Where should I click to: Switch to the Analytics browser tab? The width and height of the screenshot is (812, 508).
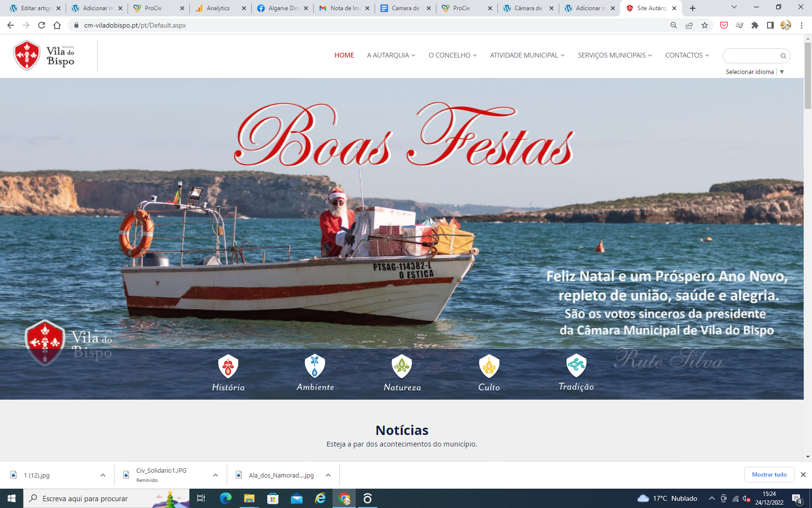coord(218,8)
